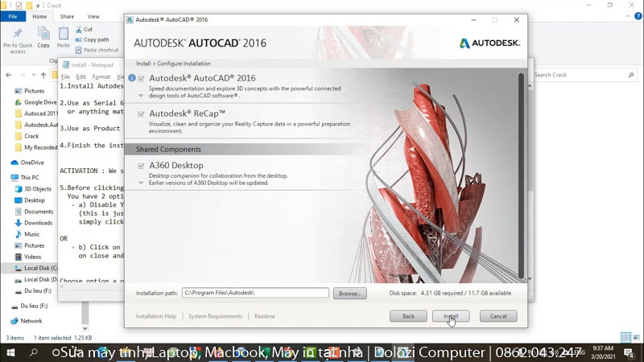Open the Windows Start button
The height and width of the screenshot is (362, 644).
pos(11,352)
